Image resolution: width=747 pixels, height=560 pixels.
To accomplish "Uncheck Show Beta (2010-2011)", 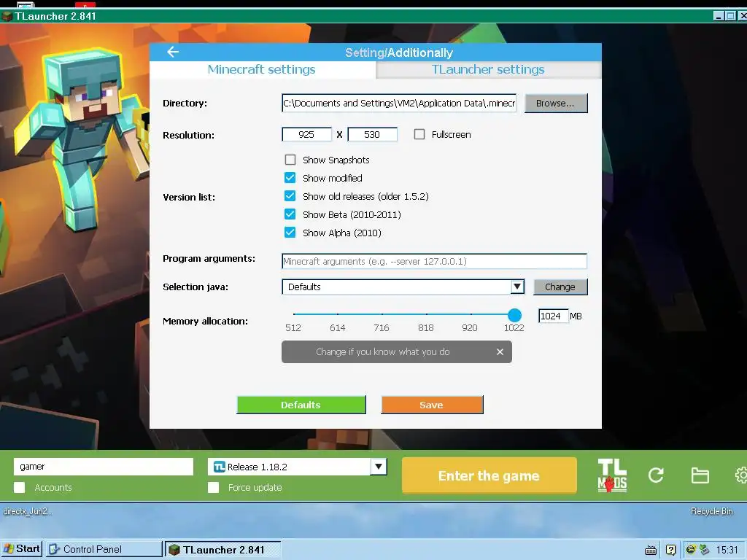I will point(290,214).
